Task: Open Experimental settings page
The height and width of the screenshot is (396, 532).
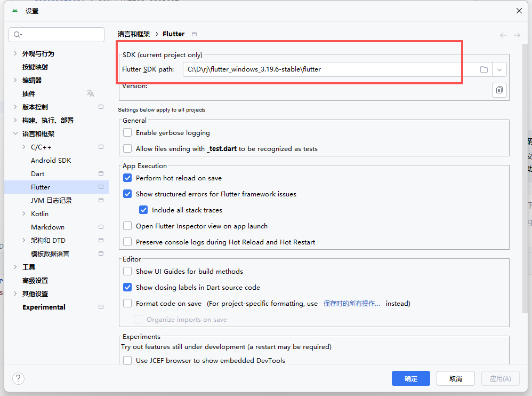Action: click(44, 307)
